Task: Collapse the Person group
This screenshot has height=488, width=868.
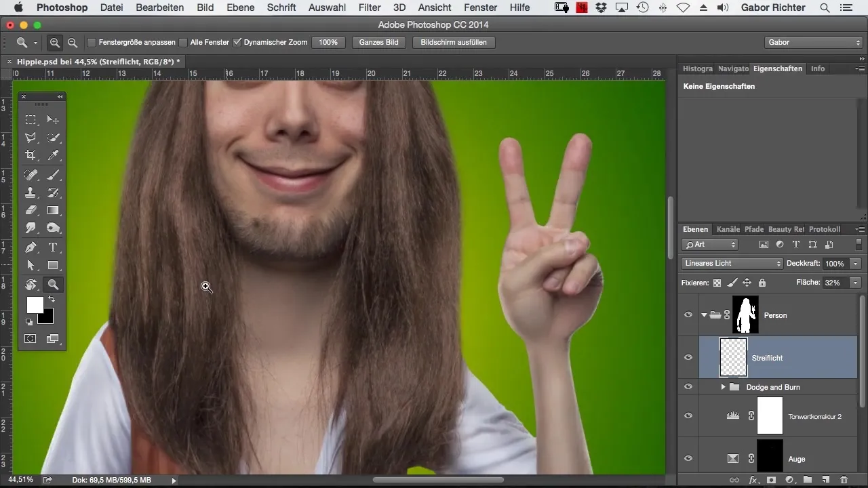Action: pyautogui.click(x=704, y=315)
